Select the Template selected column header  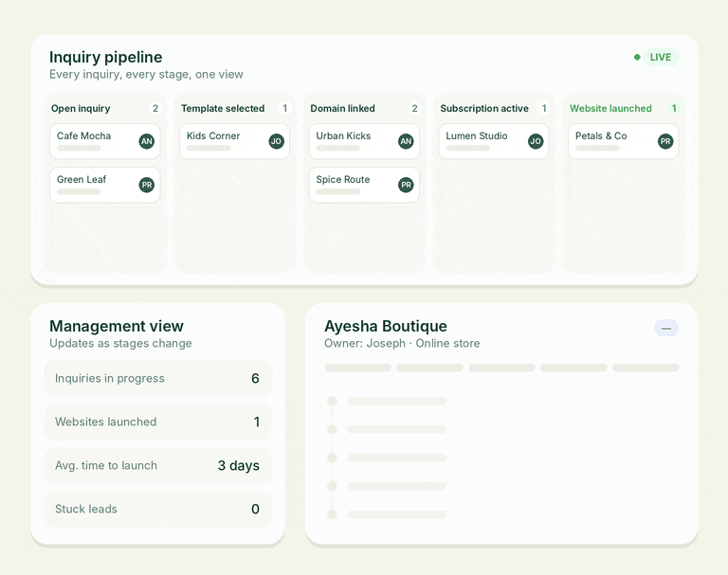223,108
